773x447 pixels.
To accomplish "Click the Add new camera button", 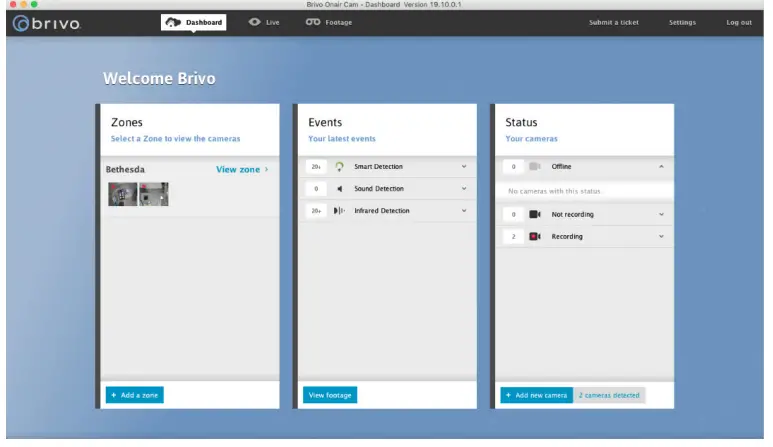I will tap(537, 395).
